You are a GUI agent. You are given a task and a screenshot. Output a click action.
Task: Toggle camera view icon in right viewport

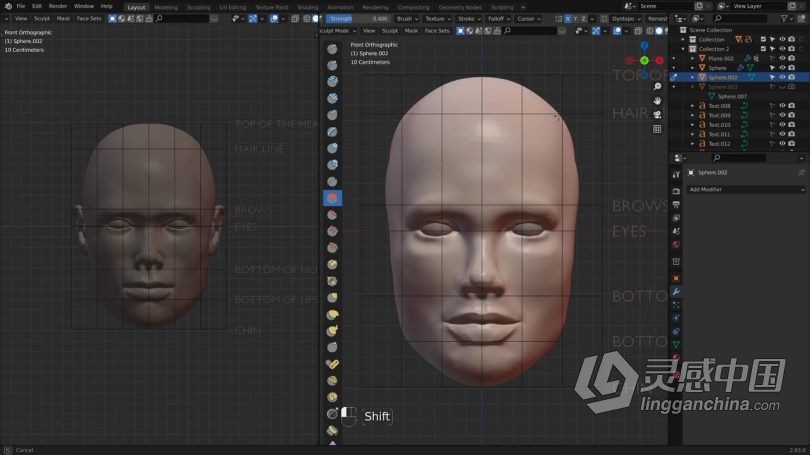[x=657, y=114]
